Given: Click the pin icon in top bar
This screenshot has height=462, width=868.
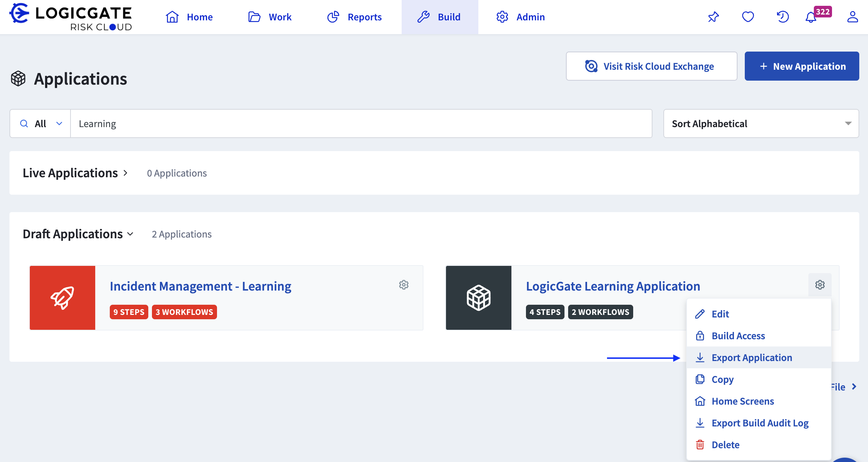Looking at the screenshot, I should (713, 17).
